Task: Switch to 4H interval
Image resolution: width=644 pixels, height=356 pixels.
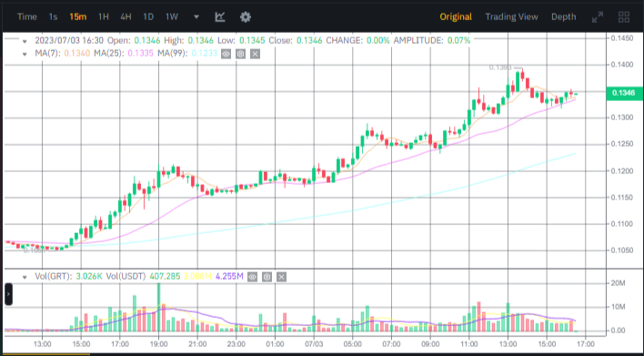Action: point(126,17)
